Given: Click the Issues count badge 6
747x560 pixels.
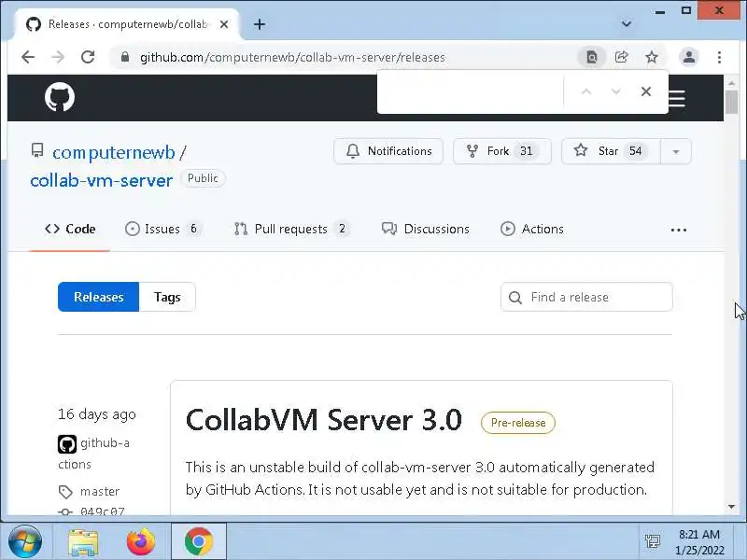Looking at the screenshot, I should click(x=193, y=229).
